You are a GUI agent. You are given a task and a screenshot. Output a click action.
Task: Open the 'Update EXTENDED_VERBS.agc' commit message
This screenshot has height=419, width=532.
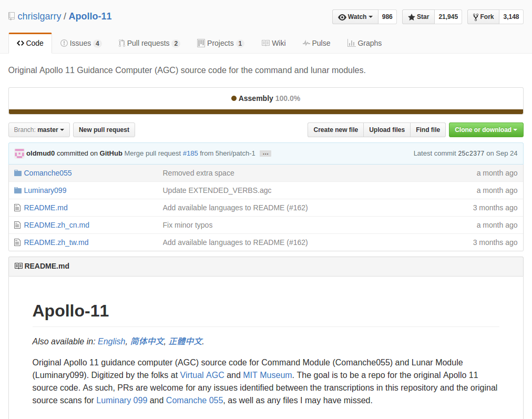[x=217, y=190]
